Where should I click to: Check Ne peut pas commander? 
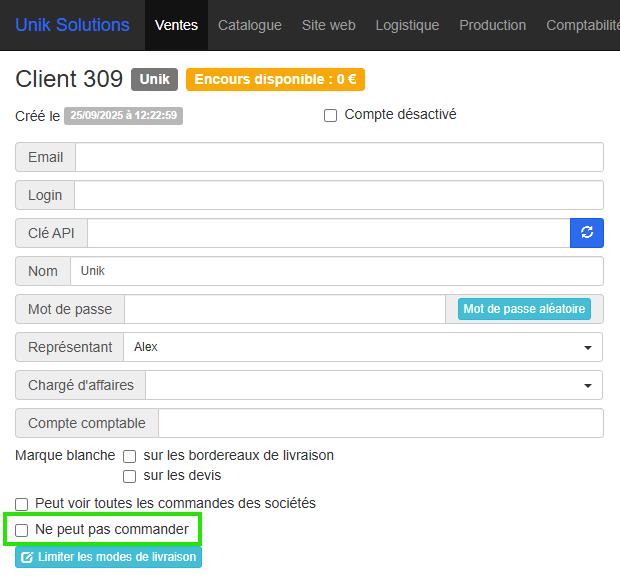pyautogui.click(x=22, y=530)
